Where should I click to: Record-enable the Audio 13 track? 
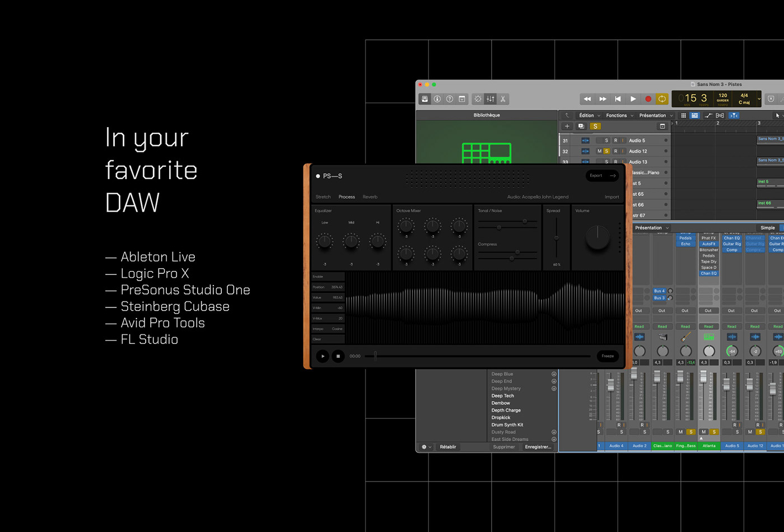point(615,162)
